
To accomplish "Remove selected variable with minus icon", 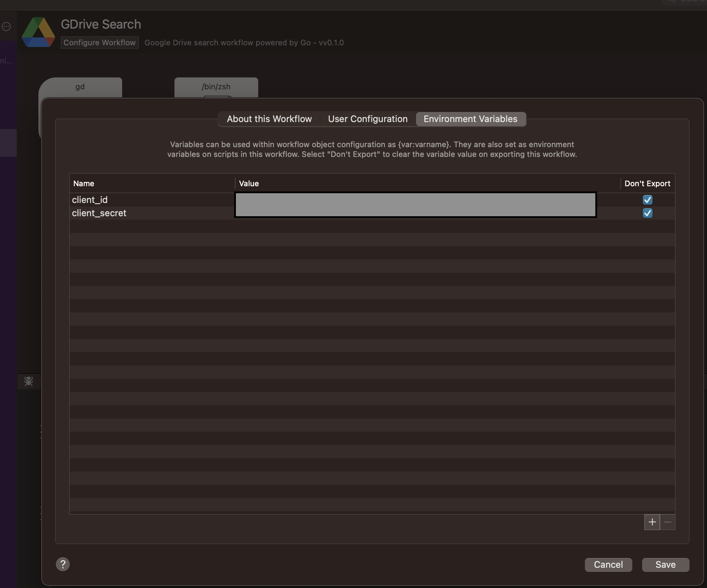I will click(x=668, y=522).
